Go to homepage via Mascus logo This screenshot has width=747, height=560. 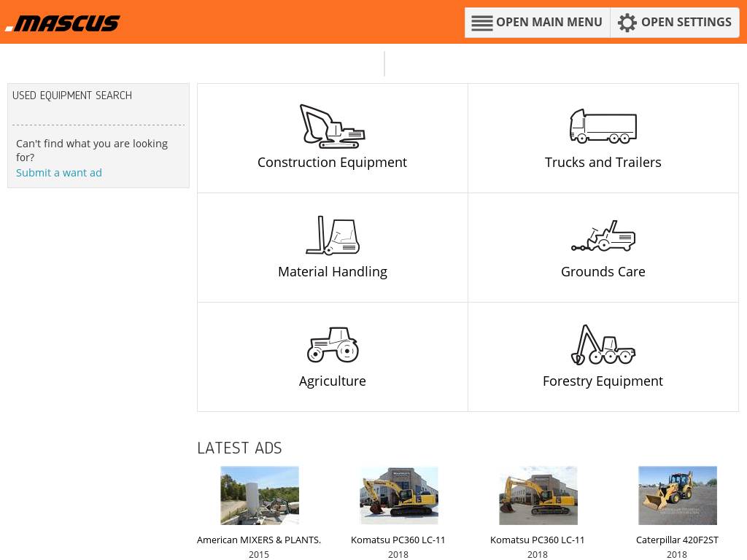pos(63,23)
